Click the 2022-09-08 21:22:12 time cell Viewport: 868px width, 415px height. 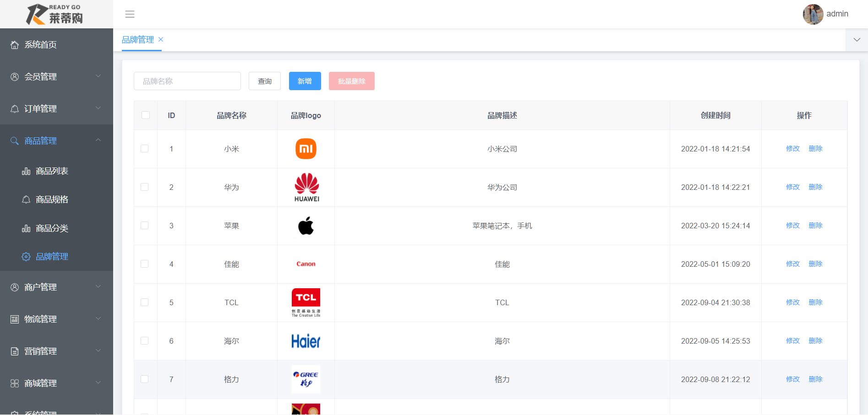[x=715, y=379]
